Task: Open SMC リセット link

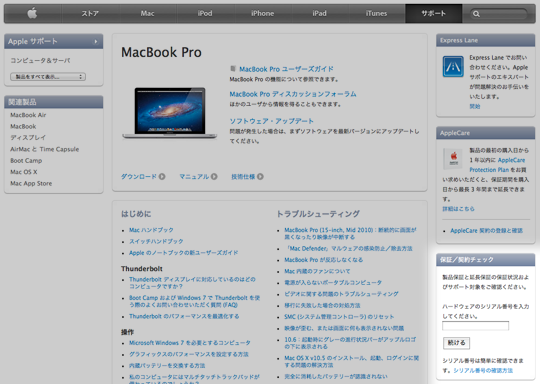Action: click(339, 317)
